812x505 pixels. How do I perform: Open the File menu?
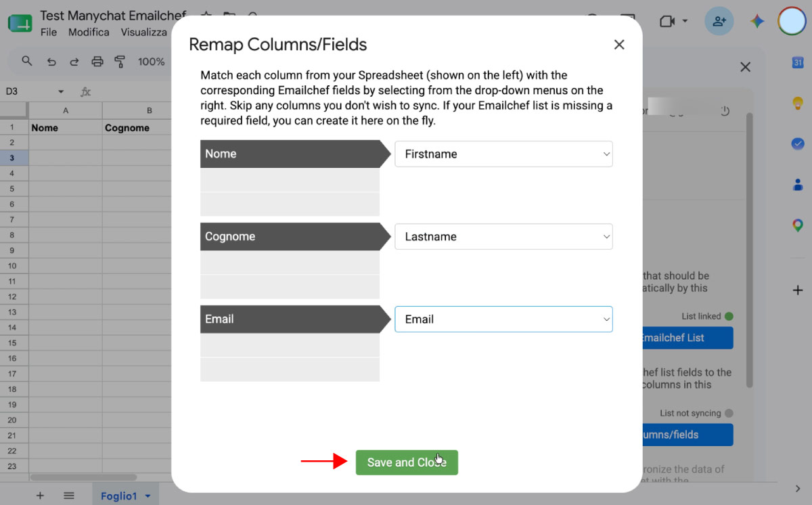click(x=49, y=32)
